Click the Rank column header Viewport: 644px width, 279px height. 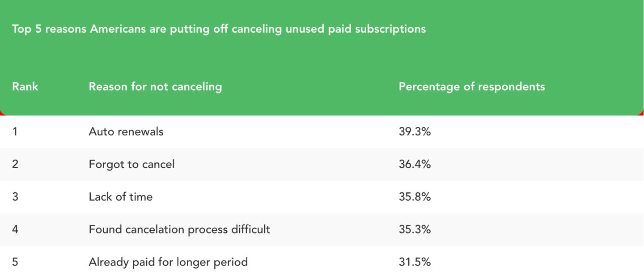(x=25, y=86)
